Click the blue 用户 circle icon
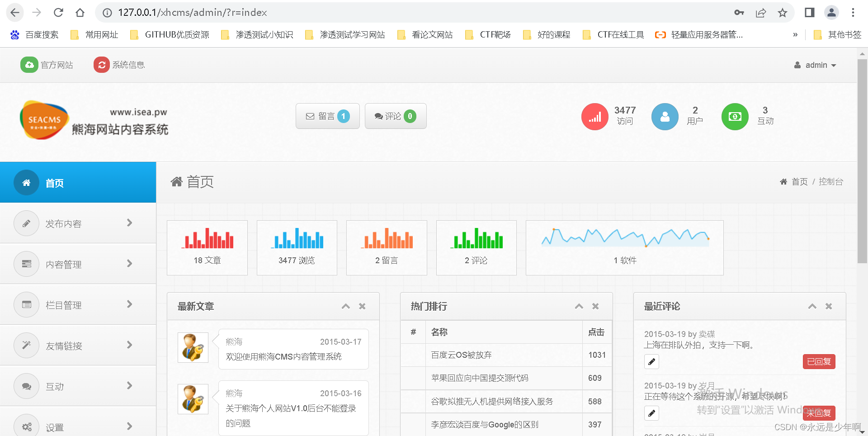Screen dimensions: 868x436 point(665,117)
